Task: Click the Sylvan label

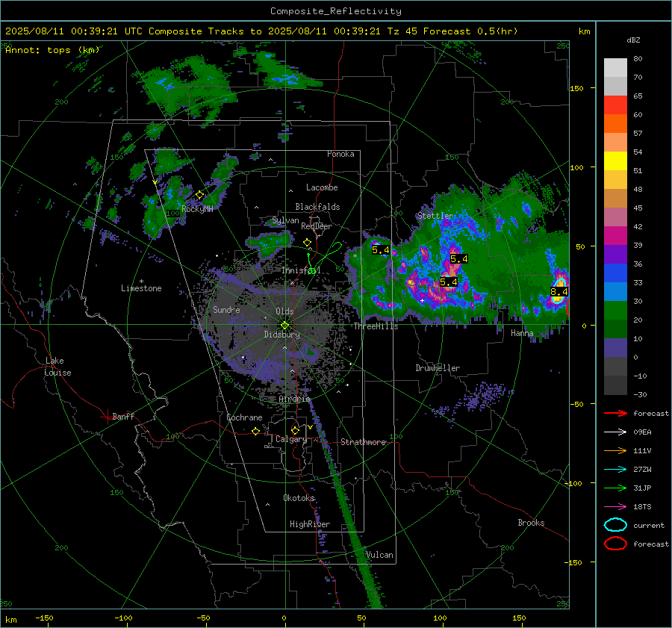Action: click(x=285, y=220)
